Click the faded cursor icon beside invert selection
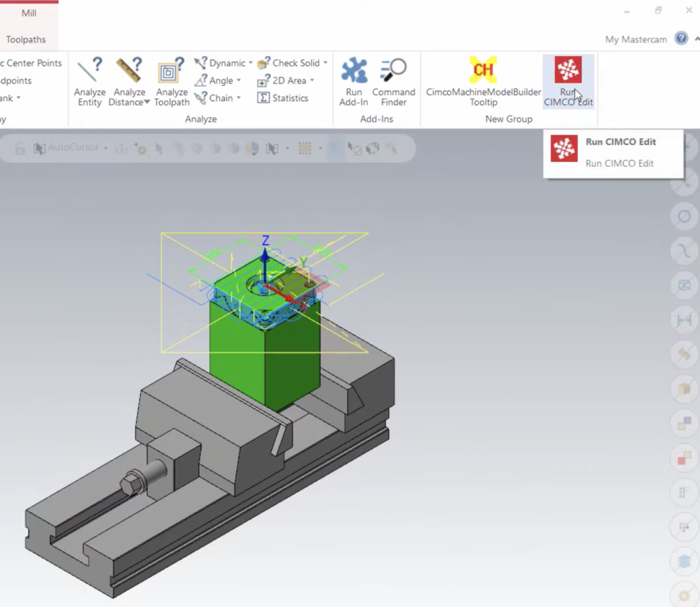Image resolution: width=700 pixels, height=607 pixels. click(391, 148)
